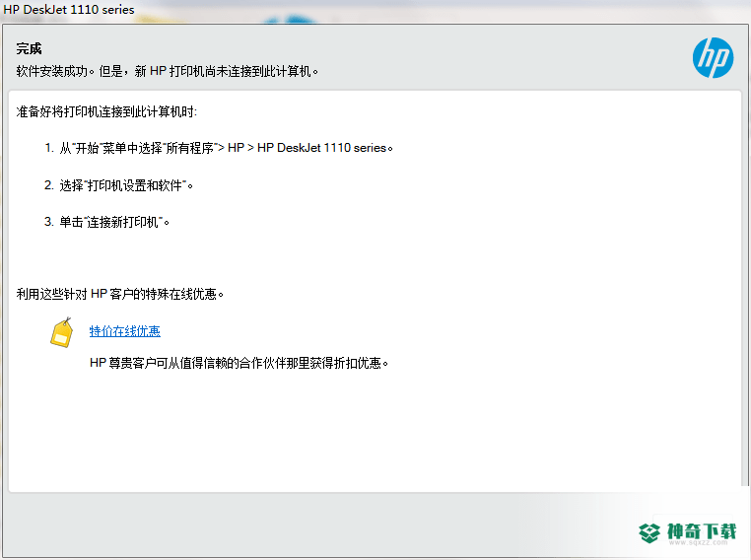Click the HP DeskJet 1110 series title
Viewport: 751px width, 560px height.
point(69,10)
